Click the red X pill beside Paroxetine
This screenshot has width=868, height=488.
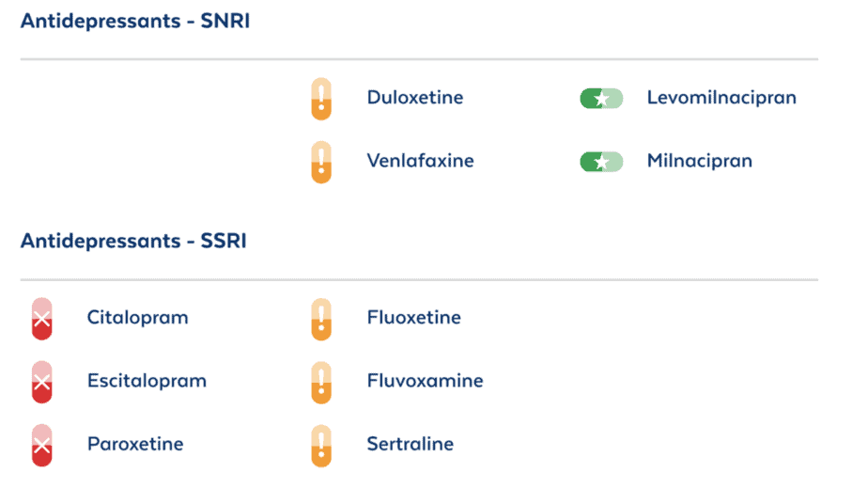click(x=41, y=445)
